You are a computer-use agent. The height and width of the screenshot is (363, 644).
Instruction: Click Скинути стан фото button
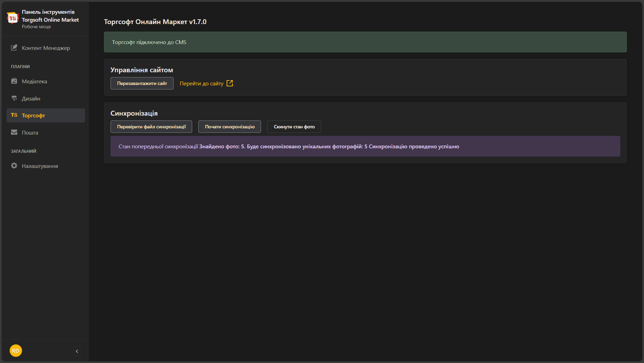pos(294,127)
